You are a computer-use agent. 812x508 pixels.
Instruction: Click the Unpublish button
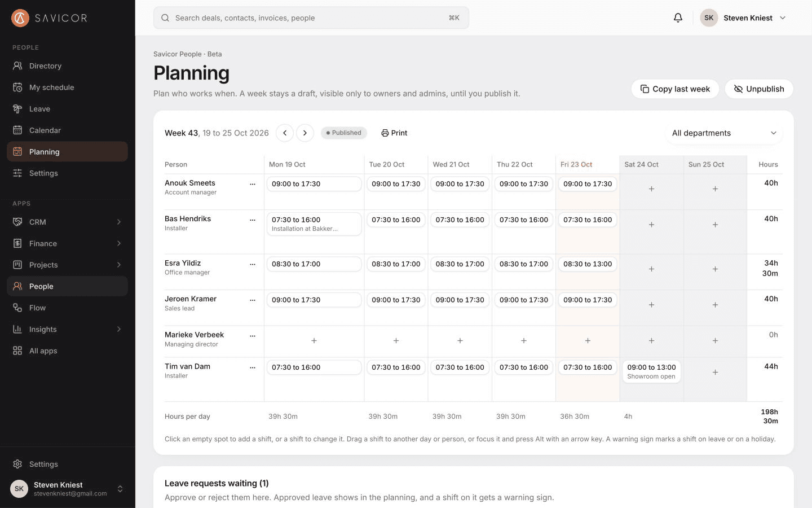pos(759,89)
